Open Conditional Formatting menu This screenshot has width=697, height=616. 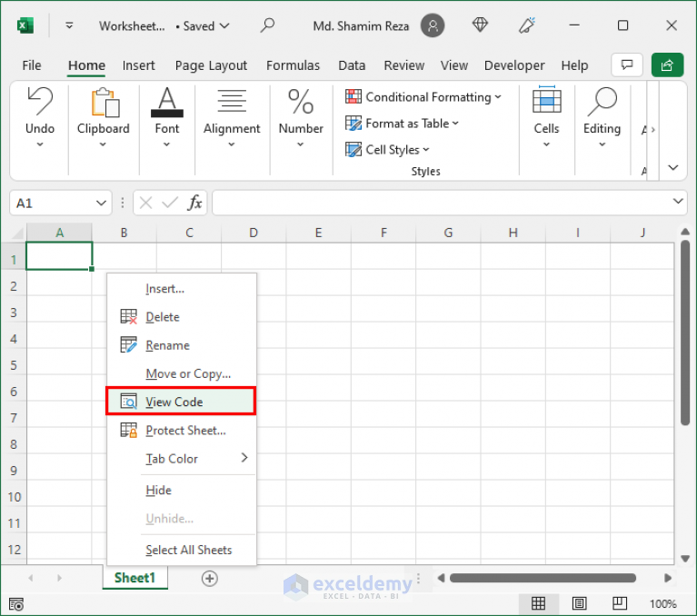[423, 97]
